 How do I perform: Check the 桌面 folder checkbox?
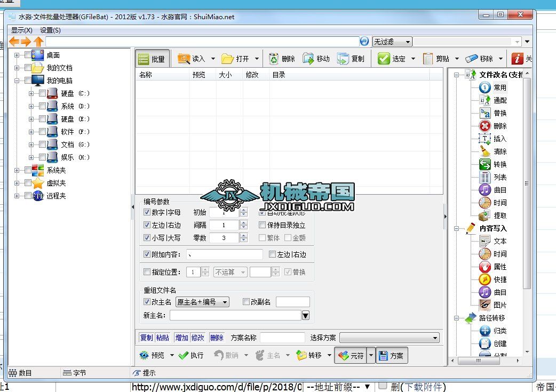pos(28,55)
